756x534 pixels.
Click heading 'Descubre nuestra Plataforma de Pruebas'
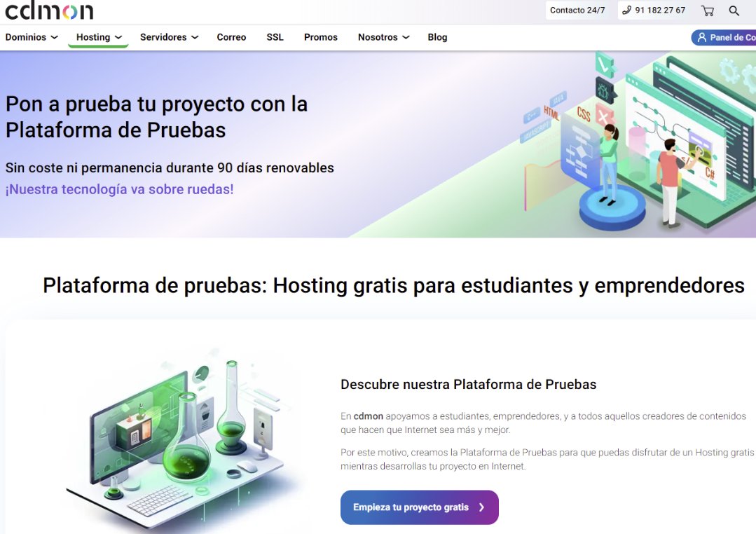(x=468, y=385)
